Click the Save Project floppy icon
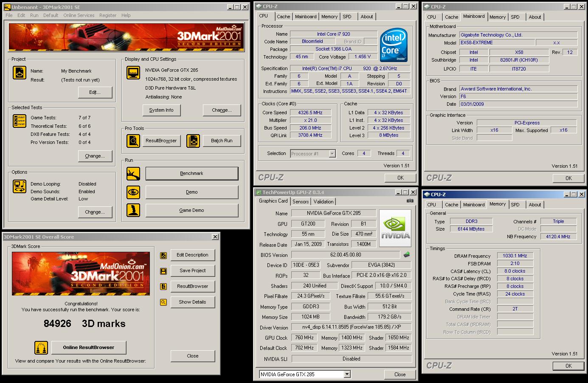This screenshot has height=383, width=588. click(163, 271)
